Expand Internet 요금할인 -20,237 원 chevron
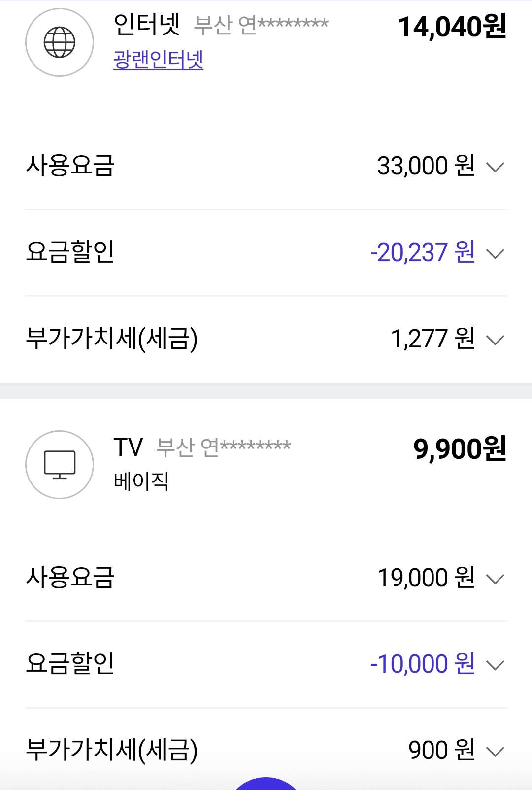 click(x=495, y=254)
